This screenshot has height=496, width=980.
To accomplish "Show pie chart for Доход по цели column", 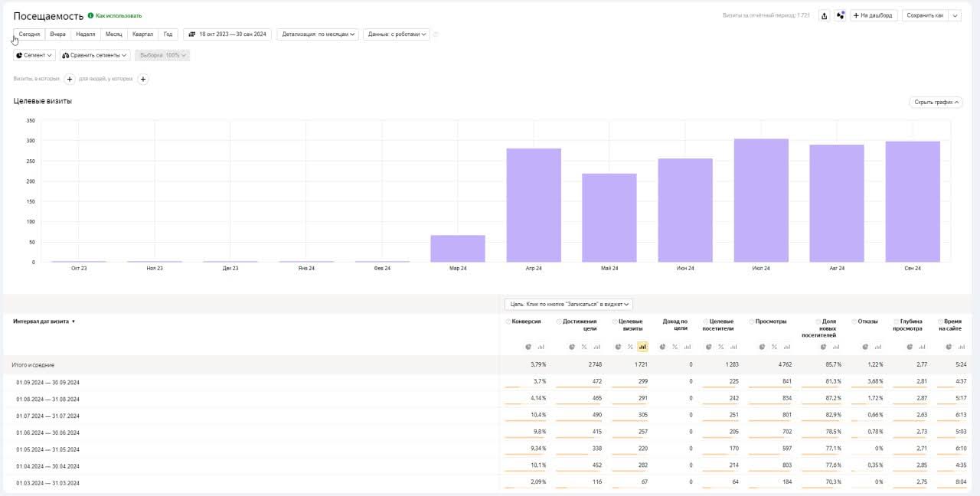I will click(663, 347).
